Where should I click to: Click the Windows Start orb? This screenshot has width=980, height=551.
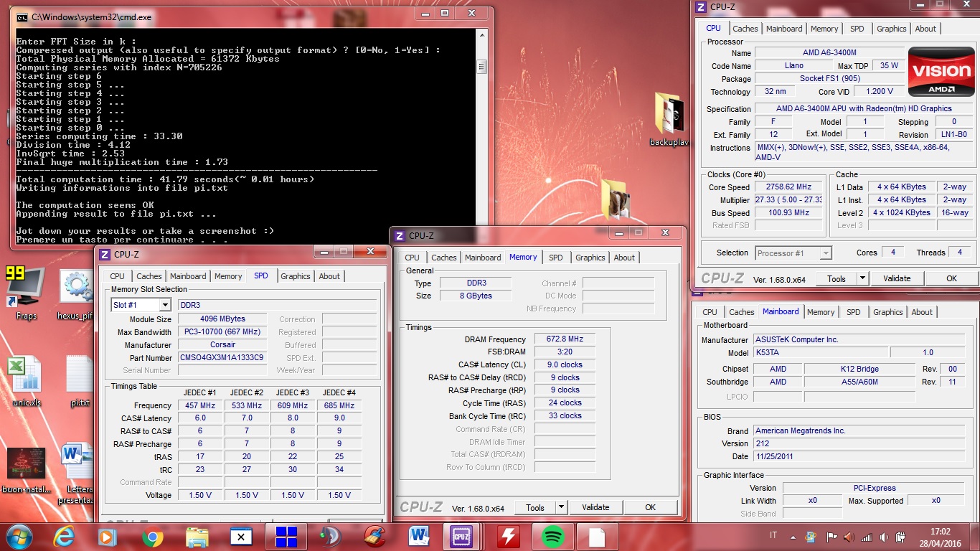(19, 536)
